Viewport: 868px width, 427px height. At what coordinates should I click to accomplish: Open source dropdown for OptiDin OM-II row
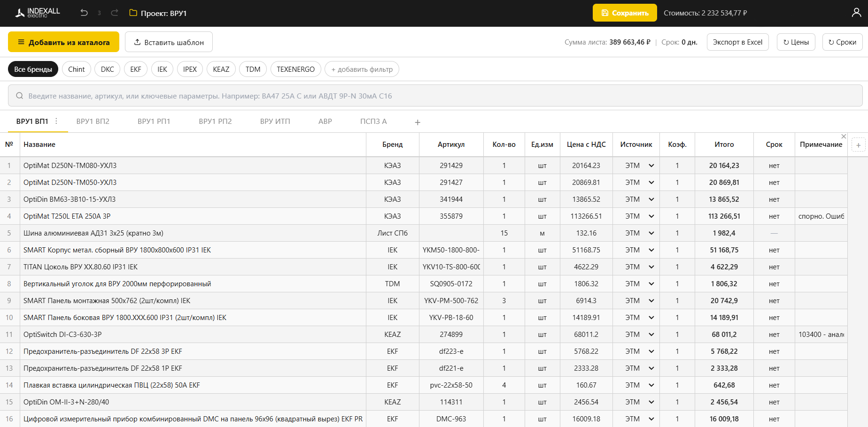click(x=651, y=402)
